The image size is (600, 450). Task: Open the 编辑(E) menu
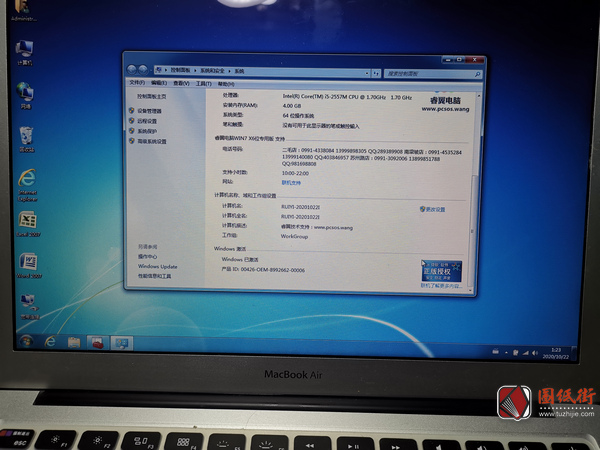[x=159, y=83]
